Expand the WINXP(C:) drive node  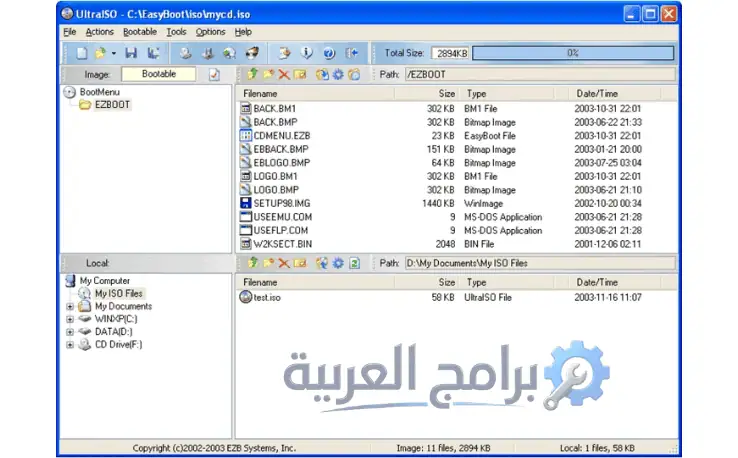pos(70,319)
